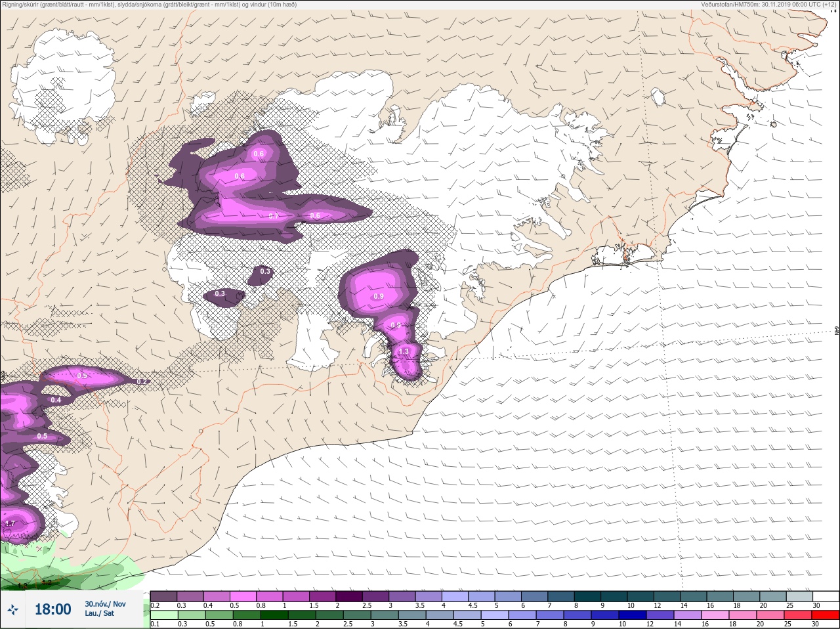This screenshot has width=840, height=629.
Task: Click the 1.3 precipitation value on the map
Action: [x=404, y=351]
